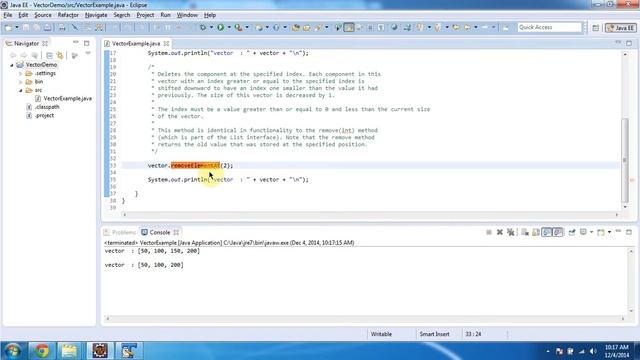This screenshot has height=360, width=640.
Task: Run the program with green Run button
Action: [220, 27]
